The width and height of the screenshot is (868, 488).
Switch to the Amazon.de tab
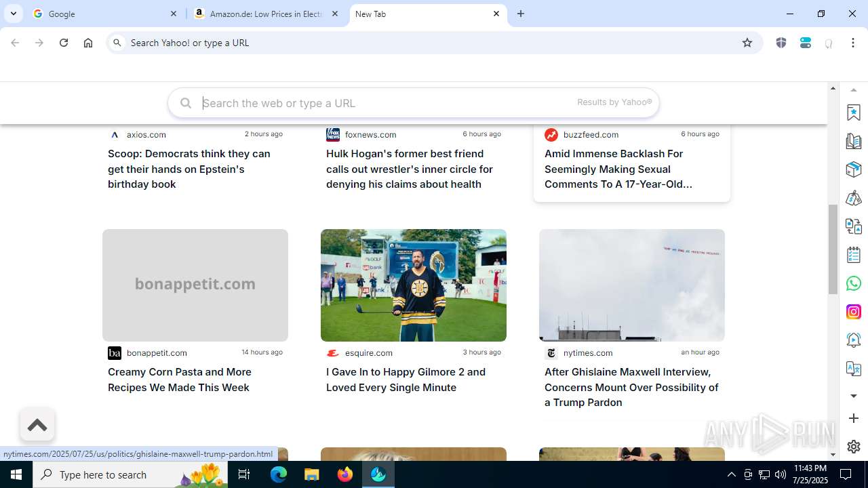pos(267,14)
